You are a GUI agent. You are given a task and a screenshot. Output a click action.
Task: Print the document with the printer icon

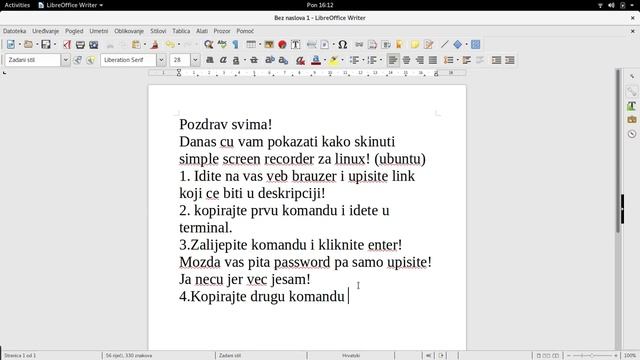point(80,44)
